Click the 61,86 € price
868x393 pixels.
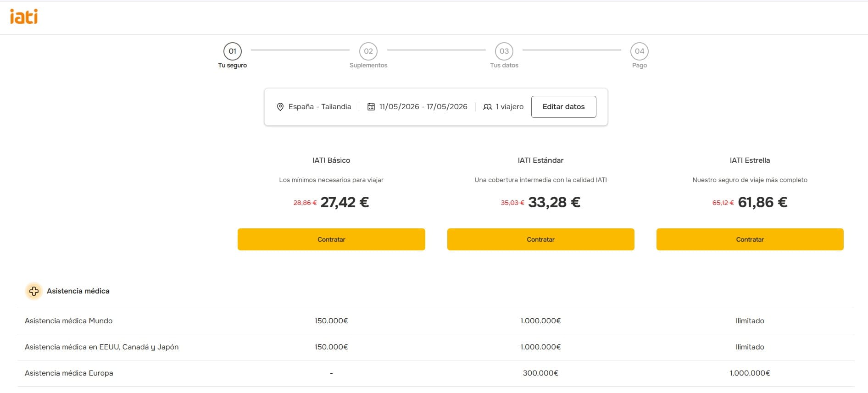[x=762, y=202]
